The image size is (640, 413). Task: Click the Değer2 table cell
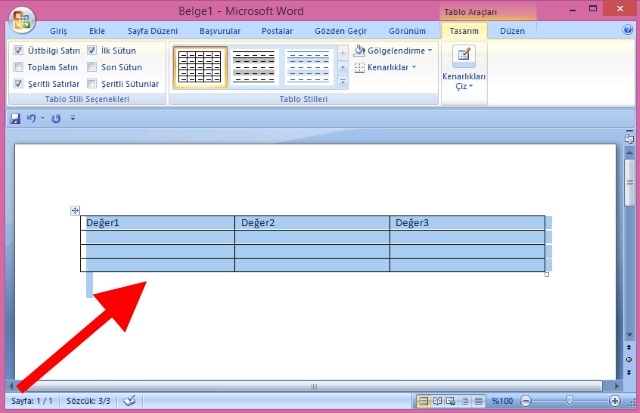(x=312, y=223)
